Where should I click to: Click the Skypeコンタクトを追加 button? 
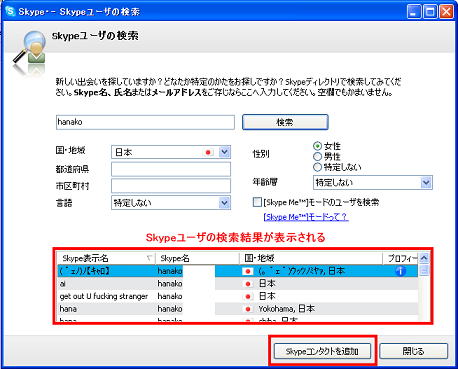click(322, 351)
